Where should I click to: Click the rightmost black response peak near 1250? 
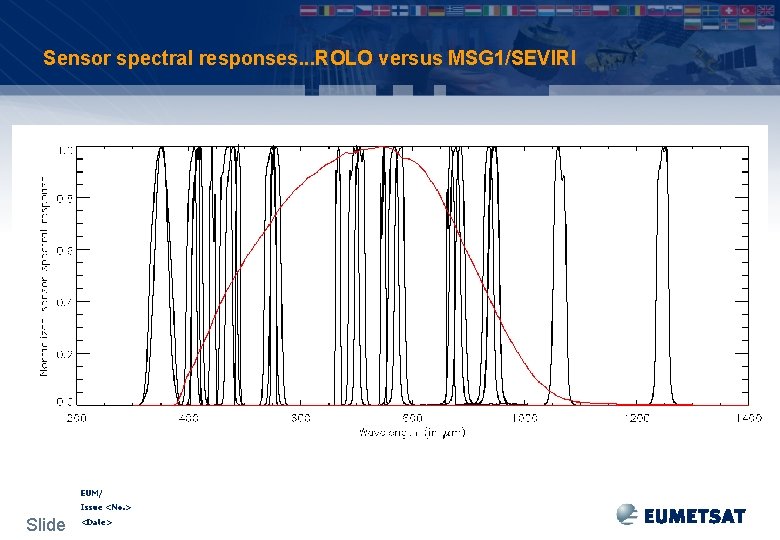[663, 276]
